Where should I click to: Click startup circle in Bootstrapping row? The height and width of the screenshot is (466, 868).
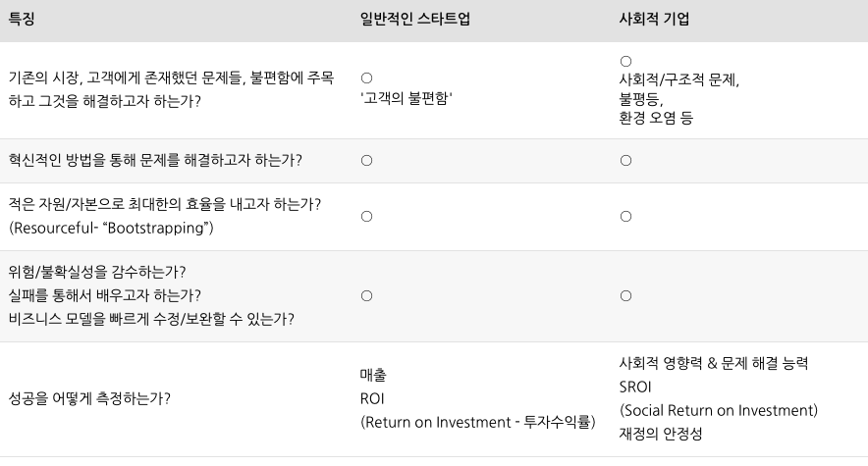click(366, 216)
